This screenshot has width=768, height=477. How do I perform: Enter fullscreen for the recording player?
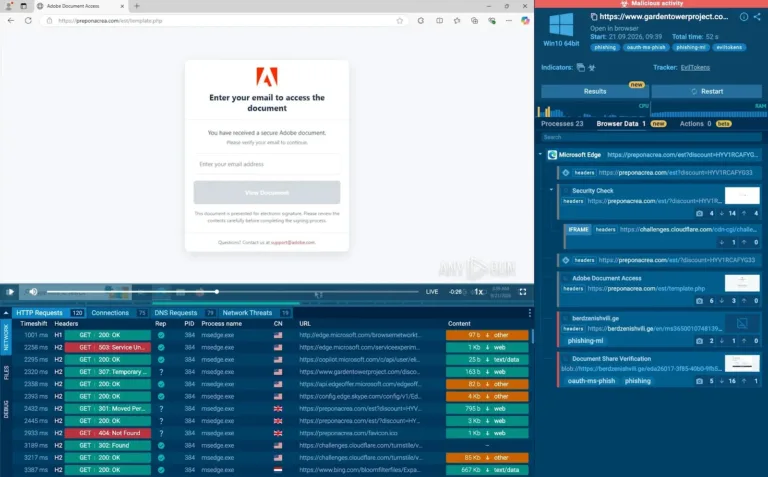point(523,292)
